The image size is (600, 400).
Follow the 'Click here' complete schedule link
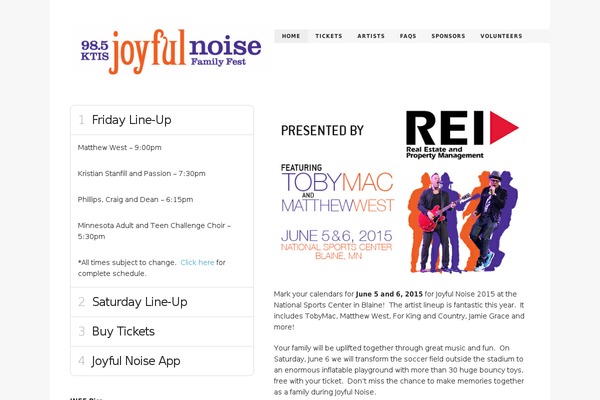(197, 263)
